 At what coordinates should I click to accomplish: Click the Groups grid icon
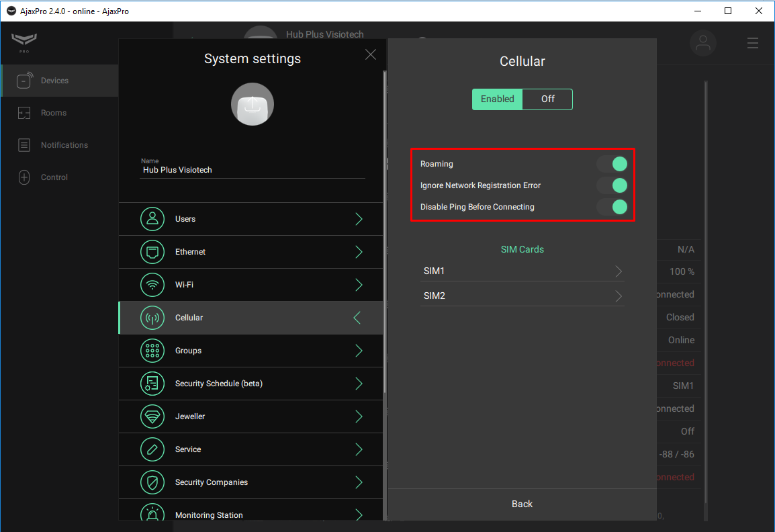pyautogui.click(x=152, y=351)
